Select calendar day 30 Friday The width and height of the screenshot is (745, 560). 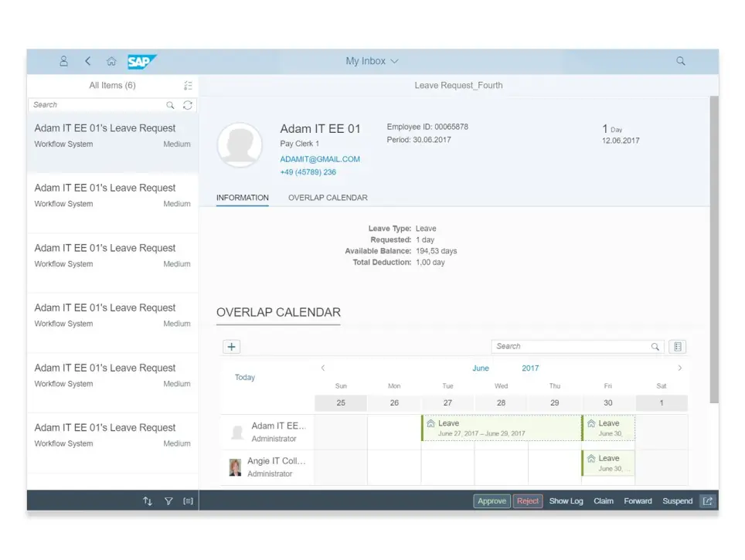[608, 402]
